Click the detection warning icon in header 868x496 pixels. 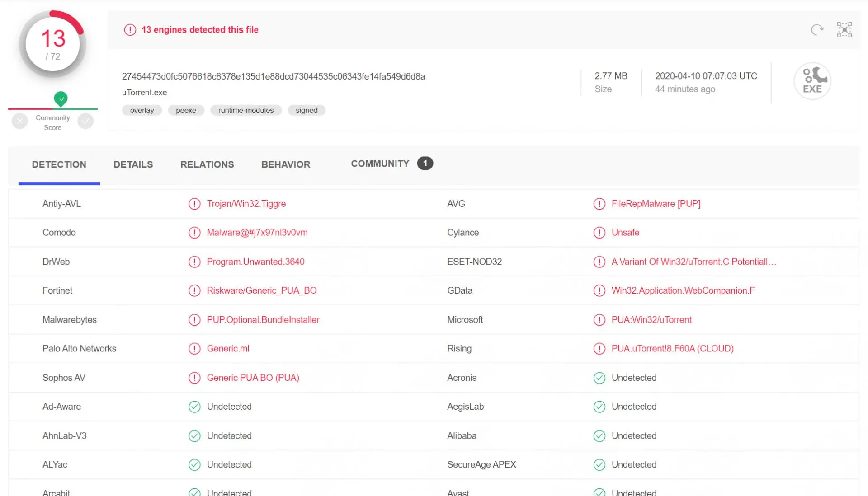pyautogui.click(x=130, y=30)
